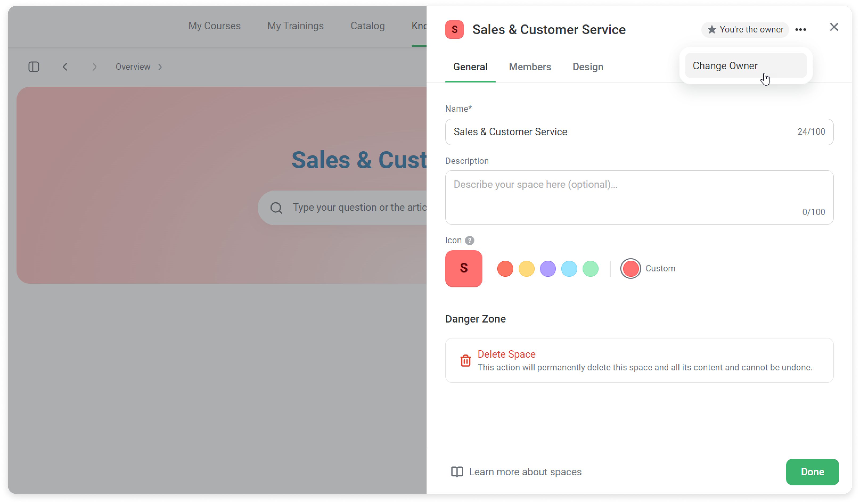Open My Trainings in top navigation

pos(295,26)
